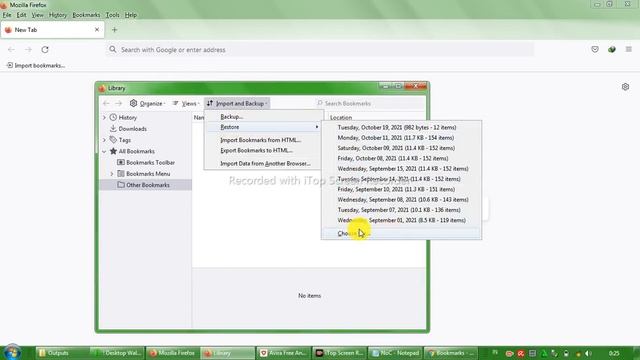
Task: Expand the Bookmarks Menu tree node
Action: [112, 174]
